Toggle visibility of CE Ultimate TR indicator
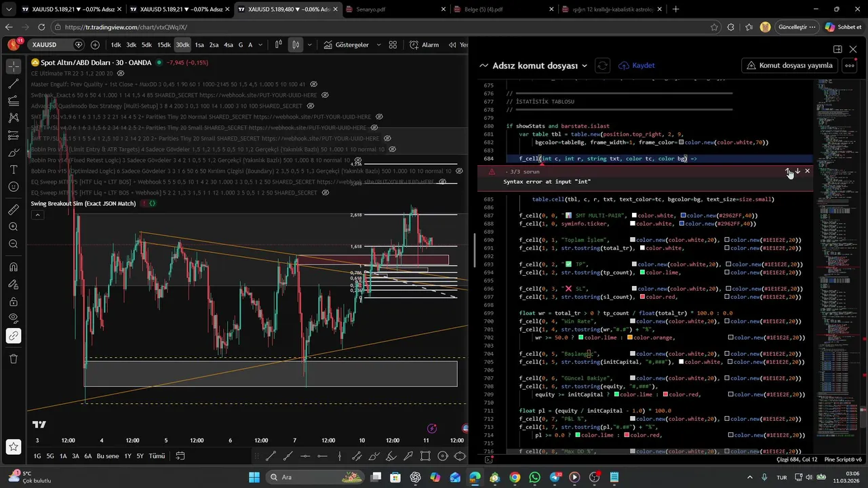Viewport: 868px width, 488px height. click(x=121, y=73)
